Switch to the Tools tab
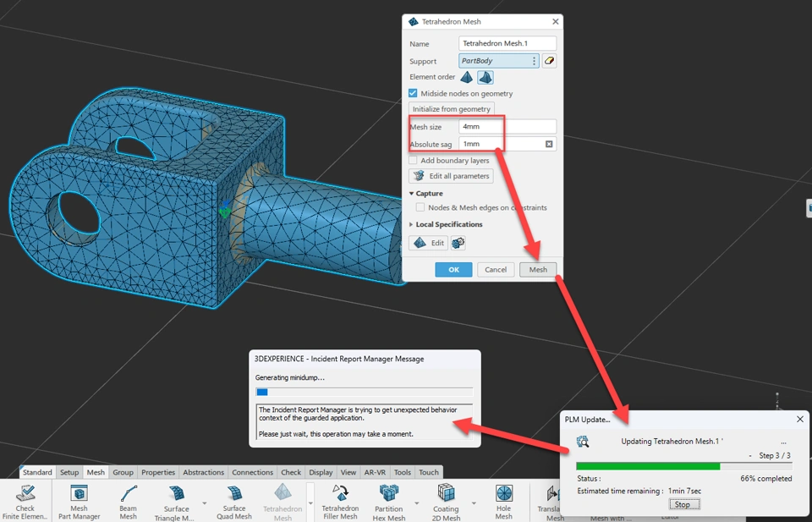The height and width of the screenshot is (522, 812). (403, 472)
